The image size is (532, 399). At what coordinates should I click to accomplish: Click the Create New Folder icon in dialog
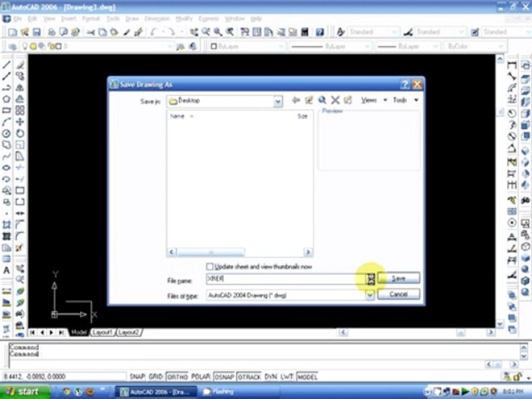pyautogui.click(x=348, y=100)
